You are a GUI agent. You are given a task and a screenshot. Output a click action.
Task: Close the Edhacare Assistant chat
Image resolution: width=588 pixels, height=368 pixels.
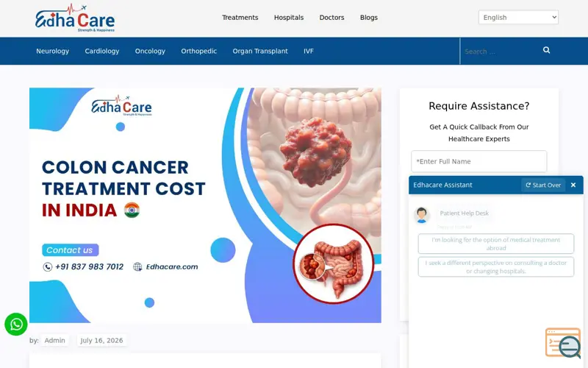[x=573, y=185]
